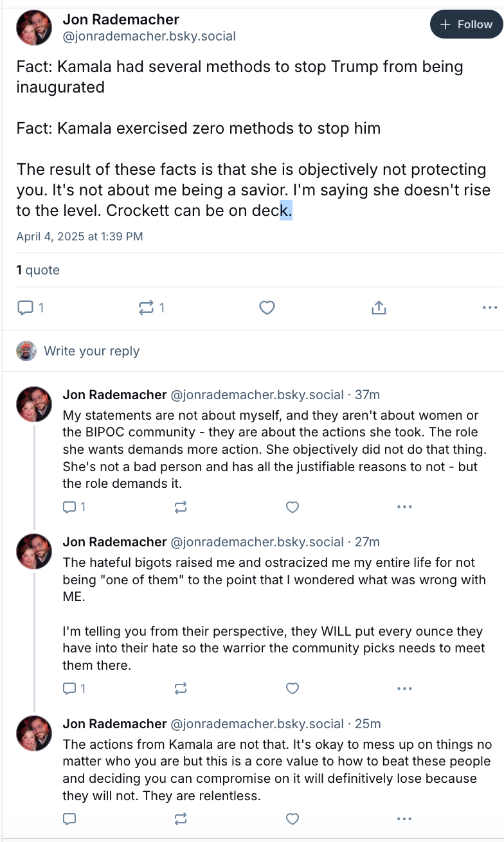Repost the 25m reply
Screen dimensions: 504x842
tap(181, 819)
